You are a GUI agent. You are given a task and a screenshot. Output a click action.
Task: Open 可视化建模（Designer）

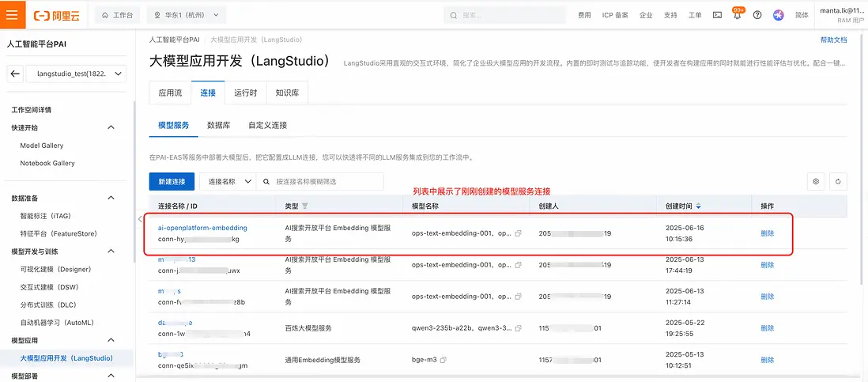(55, 269)
